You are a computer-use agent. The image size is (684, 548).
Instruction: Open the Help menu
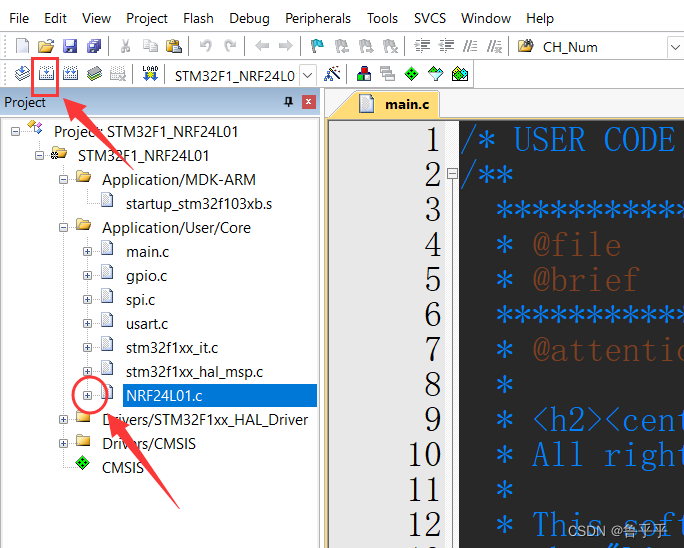[540, 18]
